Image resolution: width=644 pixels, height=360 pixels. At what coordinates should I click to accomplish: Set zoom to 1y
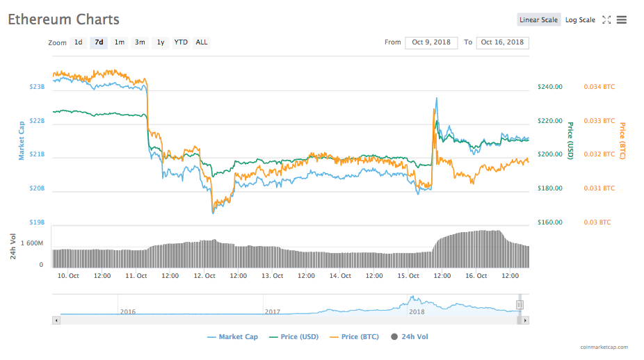pyautogui.click(x=160, y=42)
